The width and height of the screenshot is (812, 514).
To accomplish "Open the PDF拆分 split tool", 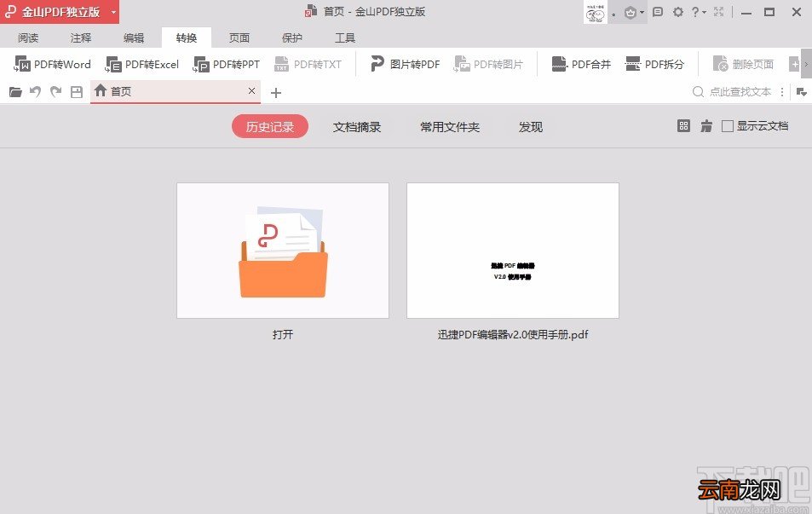I will 654,64.
